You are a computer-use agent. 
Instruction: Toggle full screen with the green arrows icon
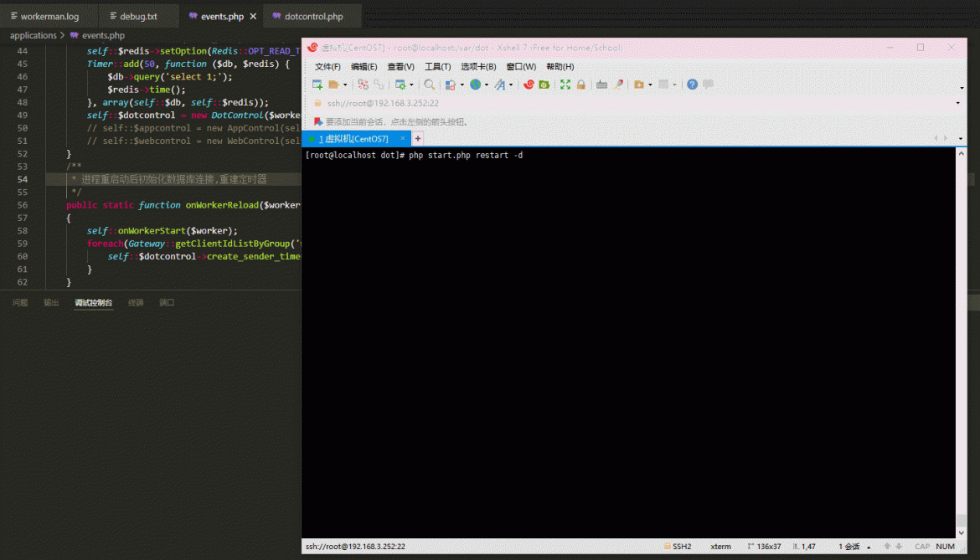coord(565,85)
